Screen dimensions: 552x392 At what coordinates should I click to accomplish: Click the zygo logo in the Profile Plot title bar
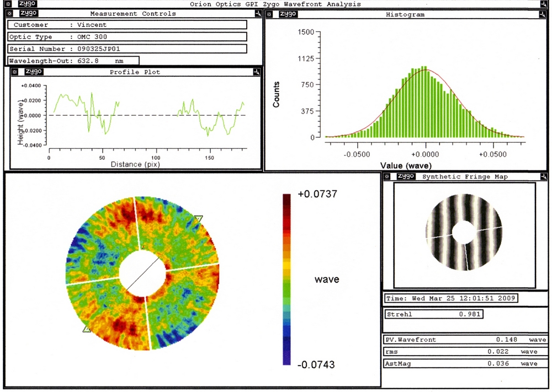(34, 72)
